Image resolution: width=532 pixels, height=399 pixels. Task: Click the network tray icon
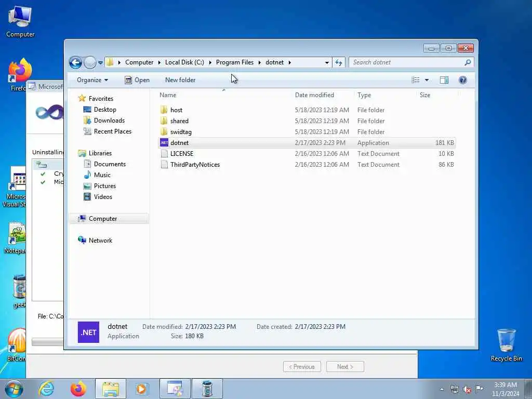point(454,390)
